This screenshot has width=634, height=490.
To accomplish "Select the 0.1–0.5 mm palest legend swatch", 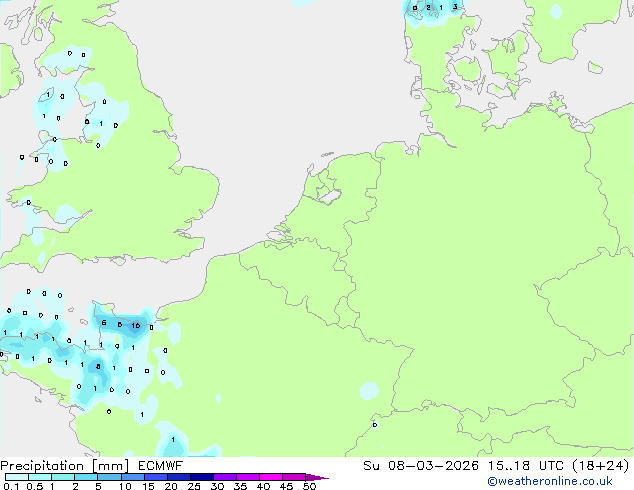I will click(17, 477).
